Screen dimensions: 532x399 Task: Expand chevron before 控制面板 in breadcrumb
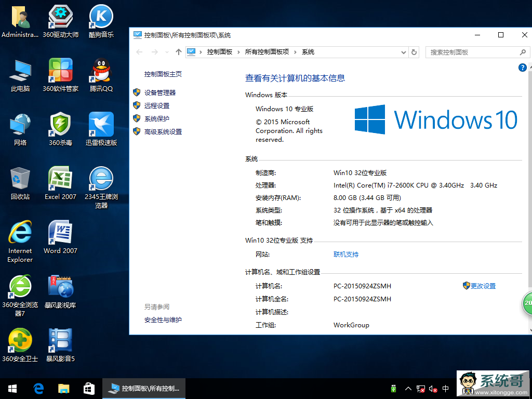[201, 52]
